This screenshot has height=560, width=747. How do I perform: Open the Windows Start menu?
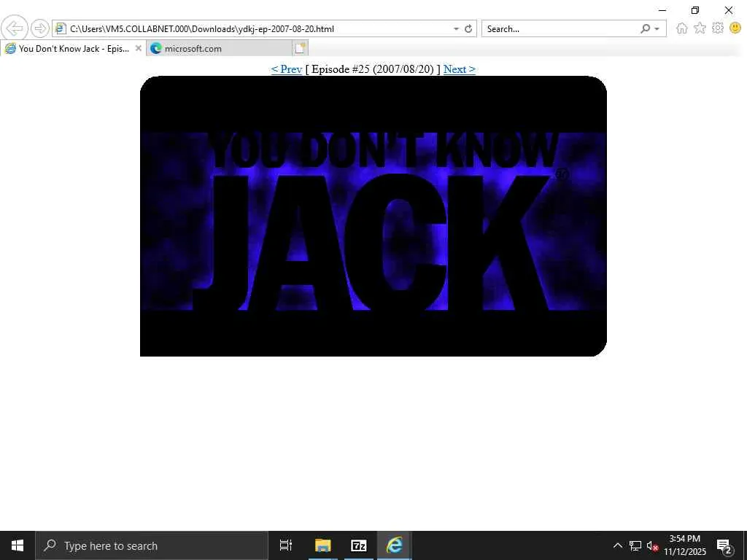(x=18, y=545)
